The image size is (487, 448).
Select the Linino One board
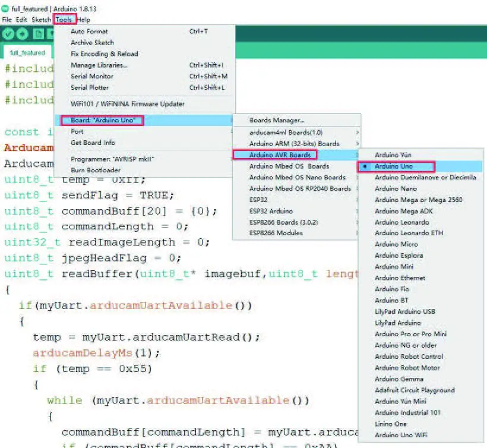(x=420, y=424)
